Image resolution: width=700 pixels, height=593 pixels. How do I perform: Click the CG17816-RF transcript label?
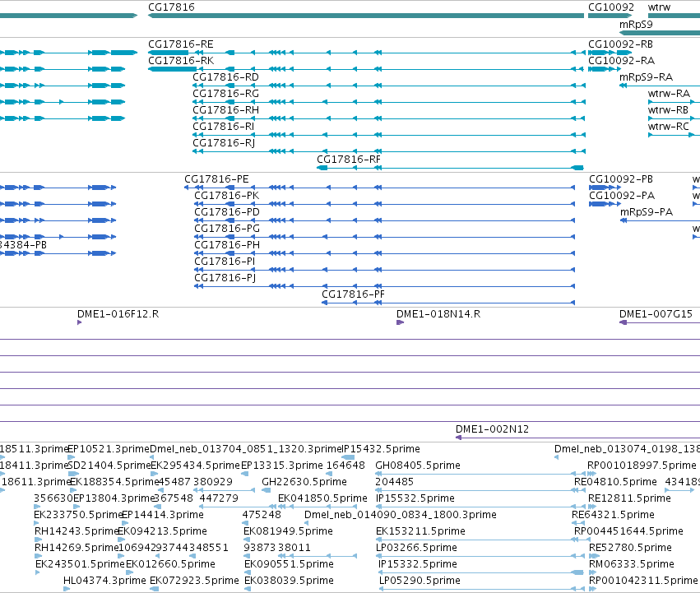point(349,160)
